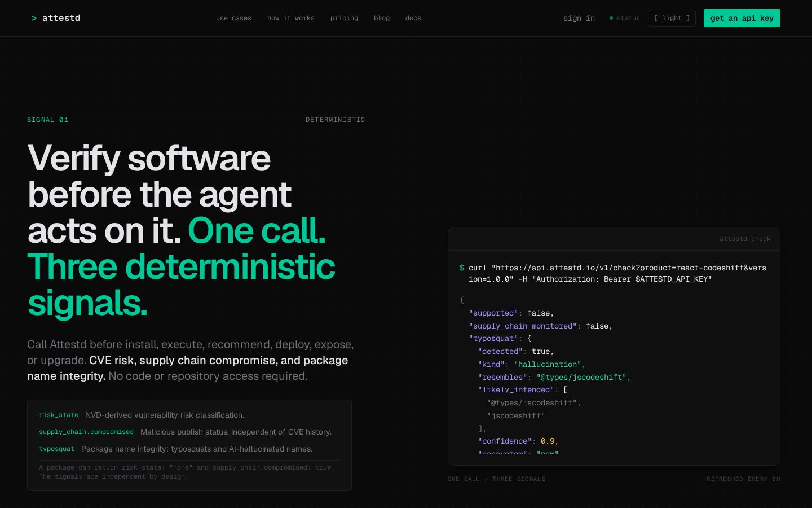Click the DETERMINISTIC label

(336, 120)
